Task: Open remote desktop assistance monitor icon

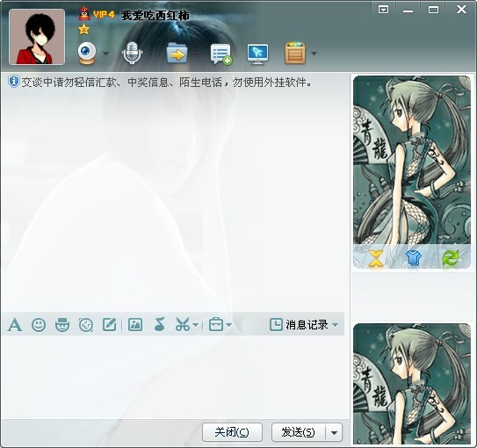Action: pyautogui.click(x=257, y=54)
